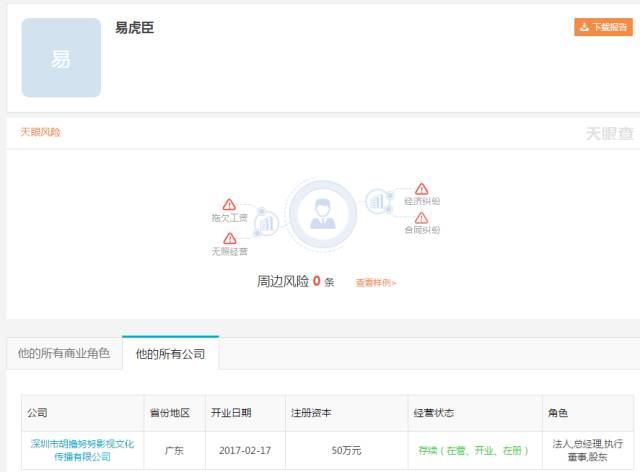Open the 易 avatar thumbnail
Screen dimensions: 640x472
coord(61,58)
